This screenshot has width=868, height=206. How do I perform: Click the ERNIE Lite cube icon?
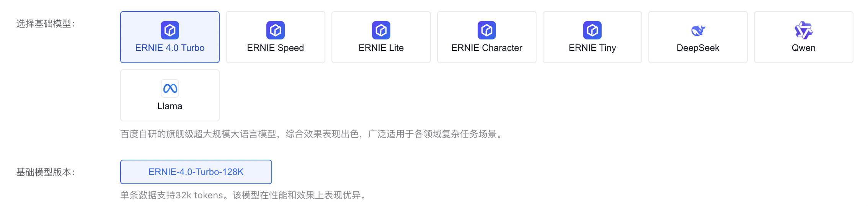point(381,30)
